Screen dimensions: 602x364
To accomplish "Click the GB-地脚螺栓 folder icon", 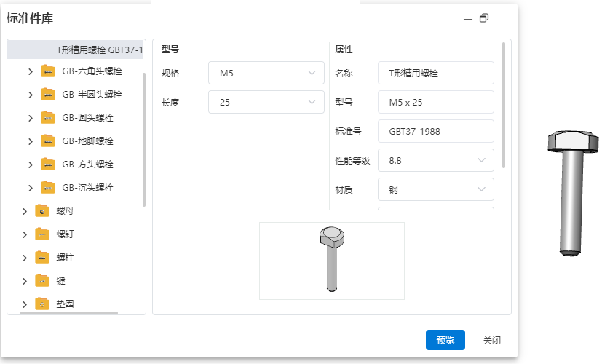I will (48, 141).
